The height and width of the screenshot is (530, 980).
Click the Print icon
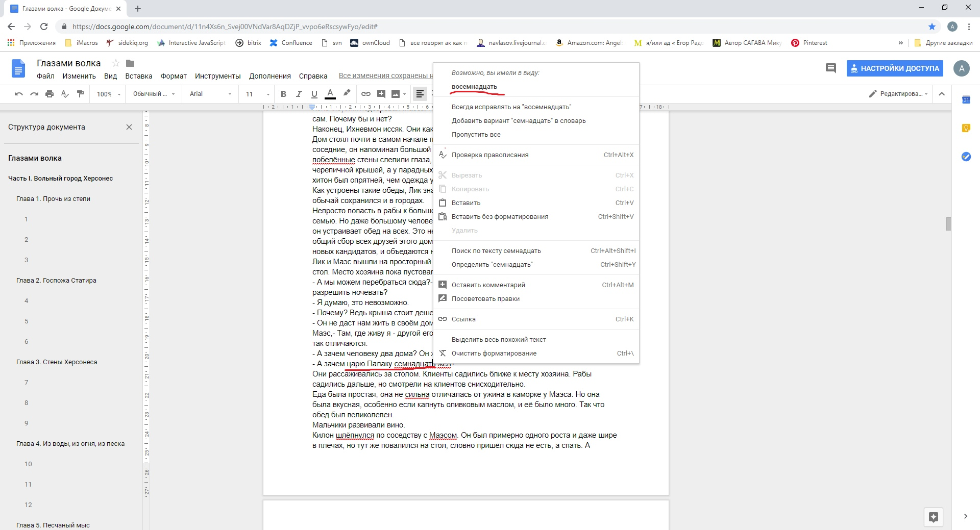(50, 94)
